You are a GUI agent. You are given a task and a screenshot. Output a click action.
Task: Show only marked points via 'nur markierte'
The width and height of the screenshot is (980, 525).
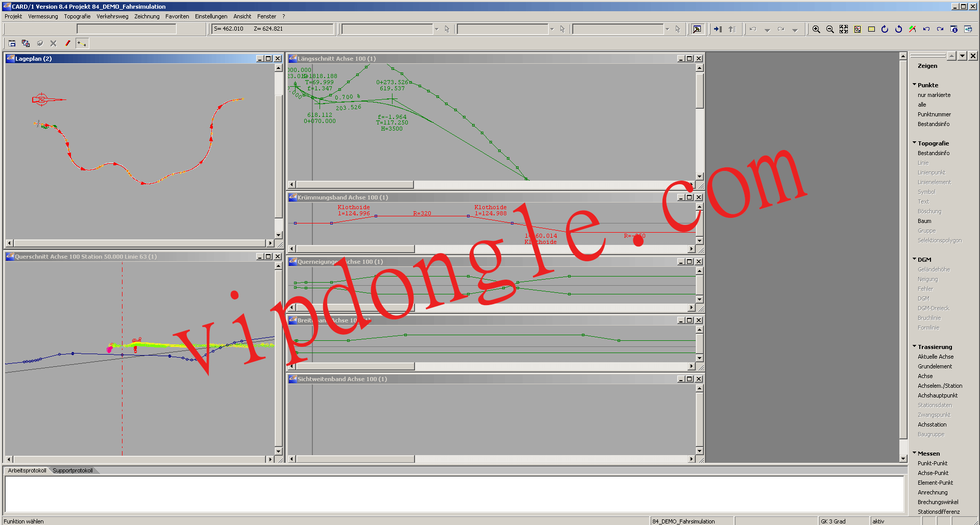(x=934, y=95)
